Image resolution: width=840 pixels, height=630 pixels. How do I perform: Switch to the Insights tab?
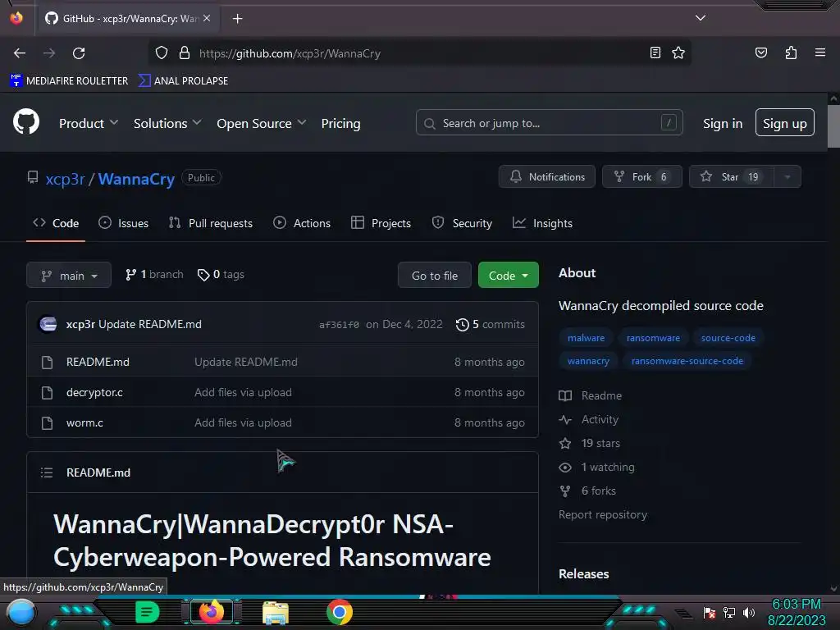542,223
